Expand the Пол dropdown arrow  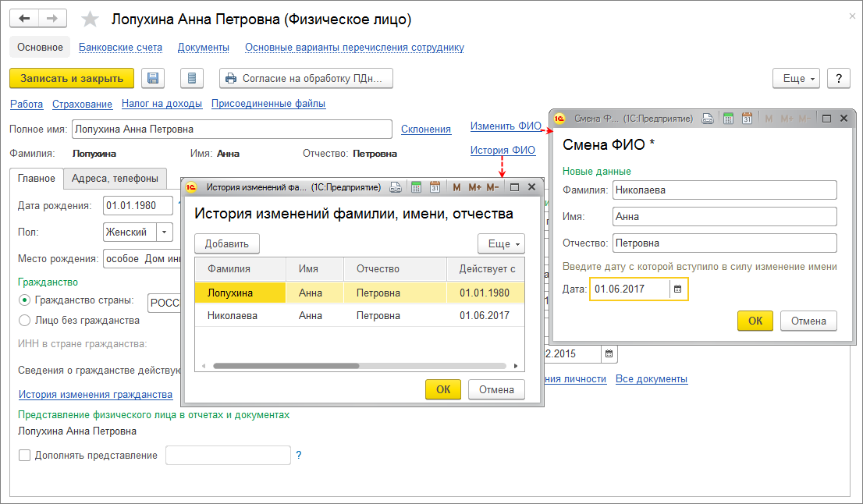pyautogui.click(x=165, y=232)
